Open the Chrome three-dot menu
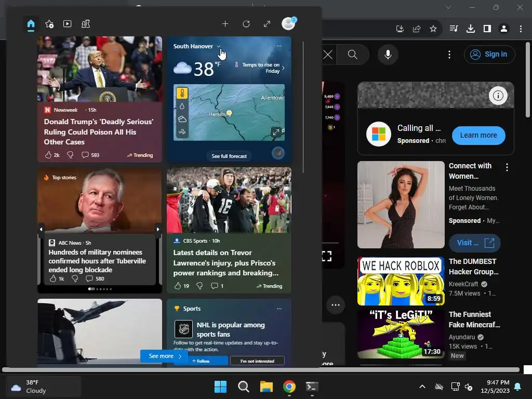Image resolution: width=532 pixels, height=399 pixels. click(x=521, y=29)
